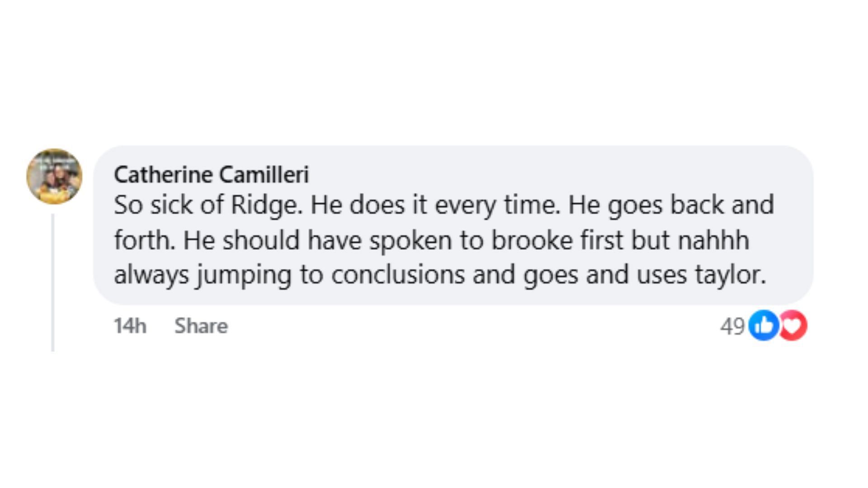
Task: Open the 14h timestamp link
Action: 130,326
